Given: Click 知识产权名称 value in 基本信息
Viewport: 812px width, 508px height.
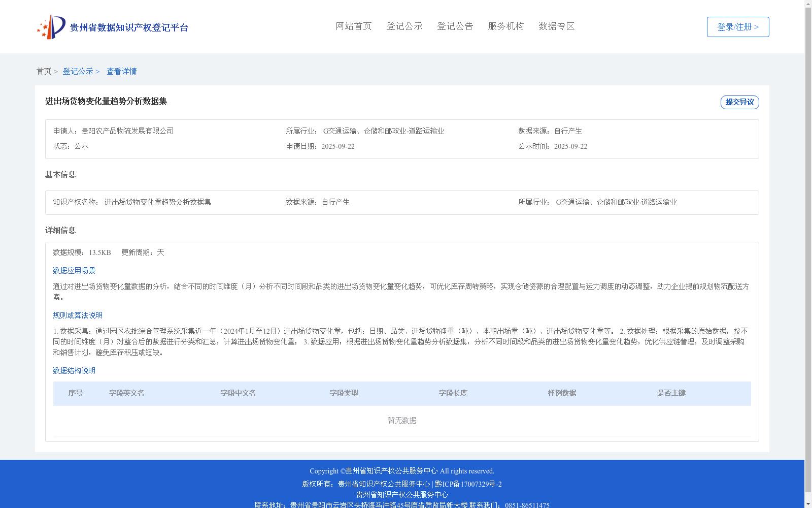Looking at the screenshot, I should (x=158, y=202).
